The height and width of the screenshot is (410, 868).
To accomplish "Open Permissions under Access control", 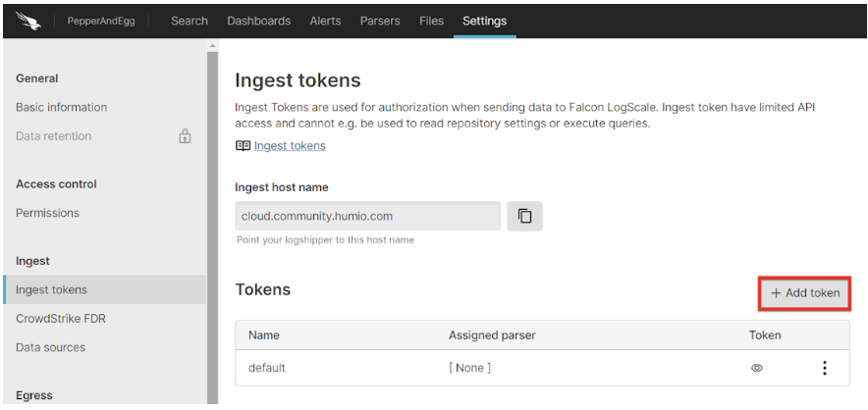I will (47, 213).
